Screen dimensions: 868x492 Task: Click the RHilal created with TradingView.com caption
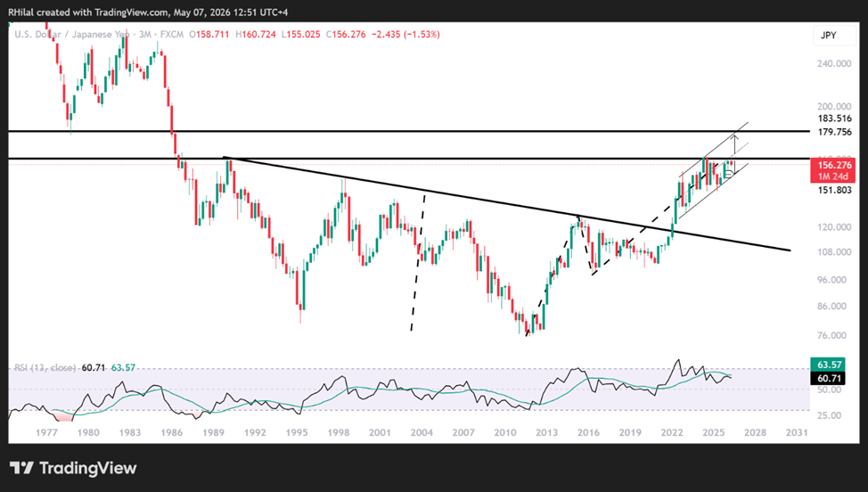pyautogui.click(x=148, y=12)
